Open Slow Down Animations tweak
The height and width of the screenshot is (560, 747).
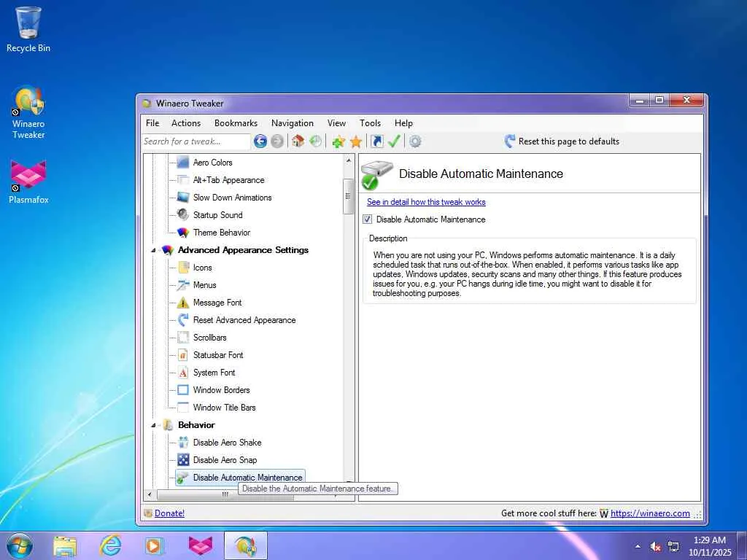click(232, 198)
